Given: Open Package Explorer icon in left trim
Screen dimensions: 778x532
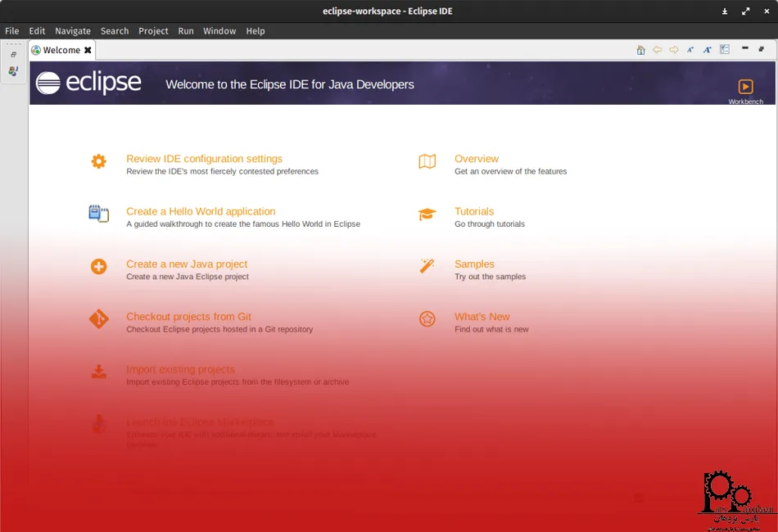Looking at the screenshot, I should point(13,71).
